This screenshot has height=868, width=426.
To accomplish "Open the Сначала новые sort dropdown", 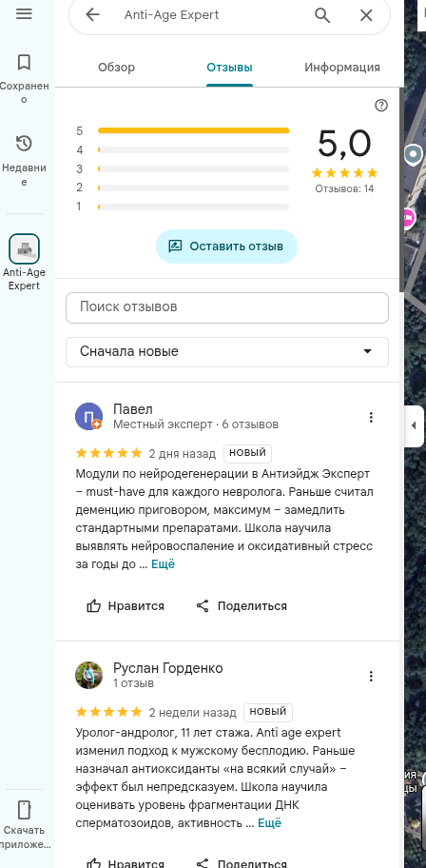I will (227, 351).
